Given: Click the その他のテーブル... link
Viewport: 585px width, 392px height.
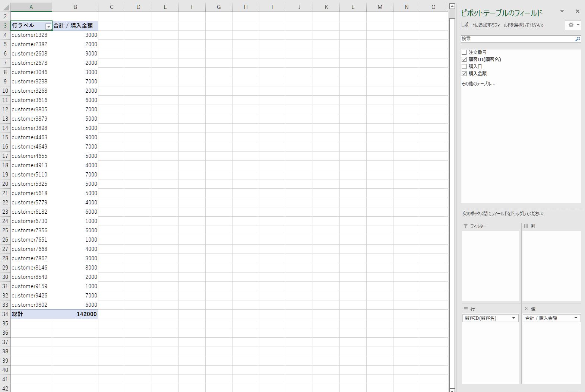Looking at the screenshot, I should click(x=478, y=84).
